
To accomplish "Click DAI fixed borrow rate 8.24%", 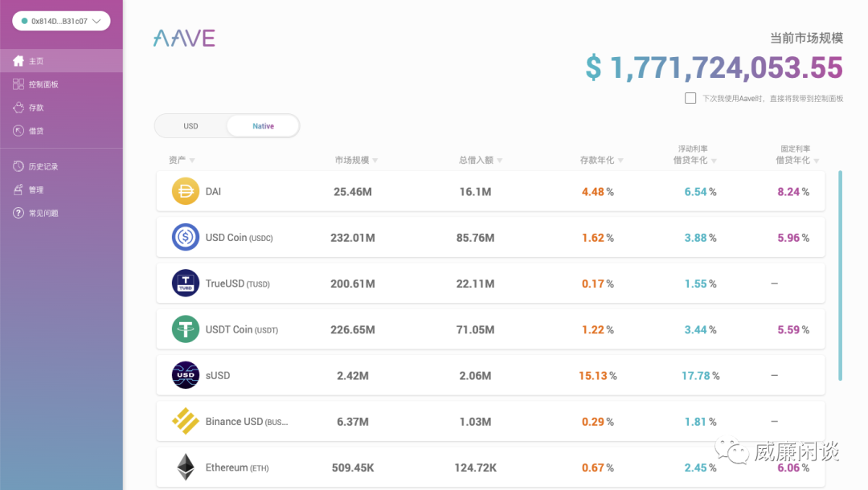I will [x=793, y=192].
